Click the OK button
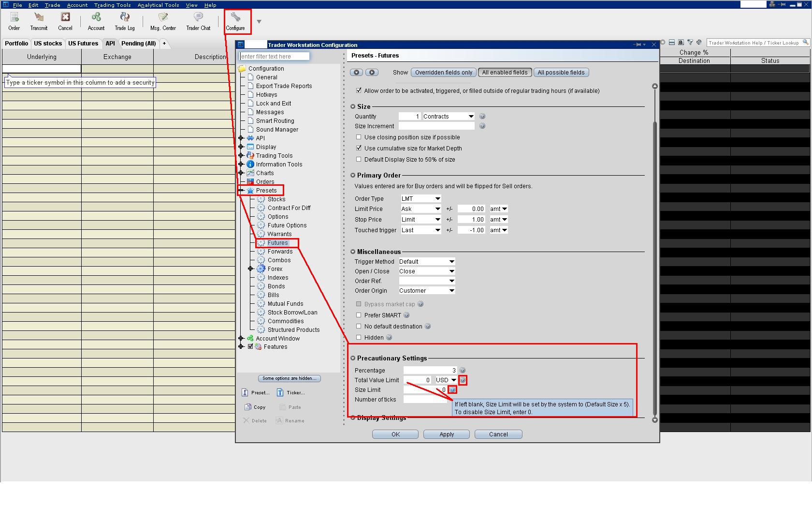812x508 pixels. (x=395, y=434)
